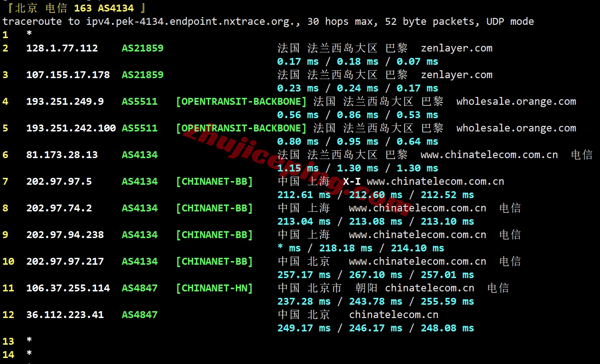Select IP address 202.97.97.217

click(x=65, y=262)
